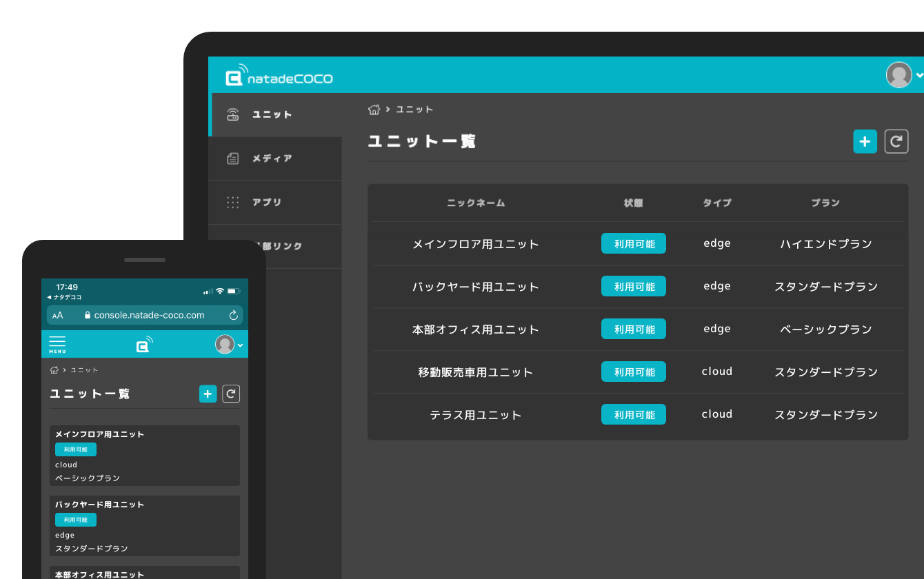Open メインフロア用ユニット row in the tablet table

[x=638, y=244]
